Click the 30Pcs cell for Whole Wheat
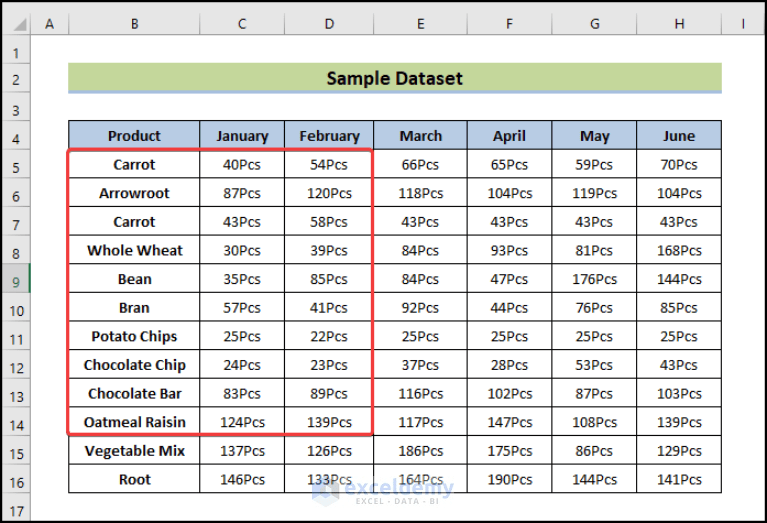 click(x=242, y=250)
